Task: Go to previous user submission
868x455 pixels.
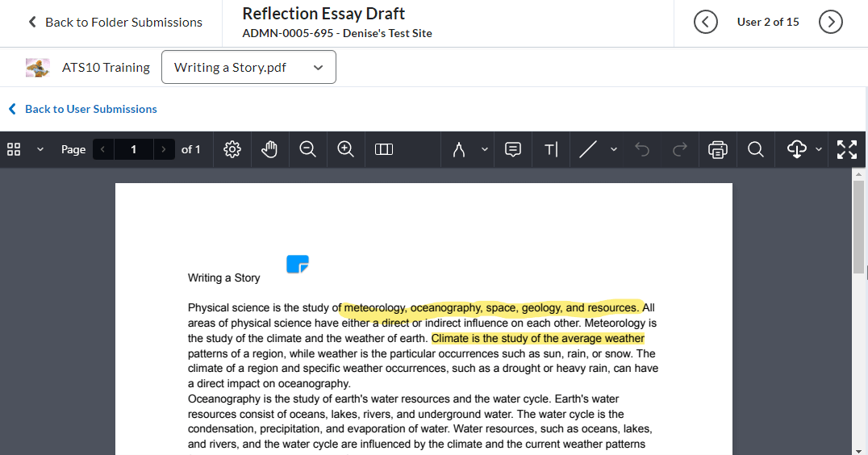Action: coord(705,22)
